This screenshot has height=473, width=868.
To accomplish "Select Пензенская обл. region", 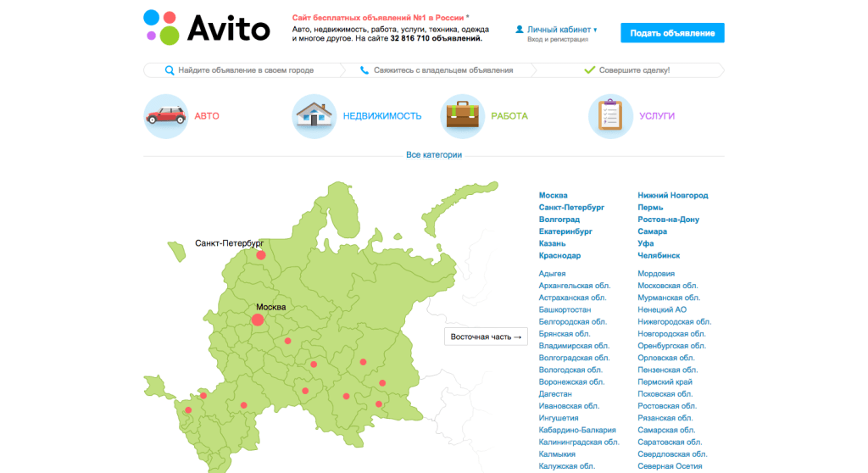I will [x=667, y=370].
